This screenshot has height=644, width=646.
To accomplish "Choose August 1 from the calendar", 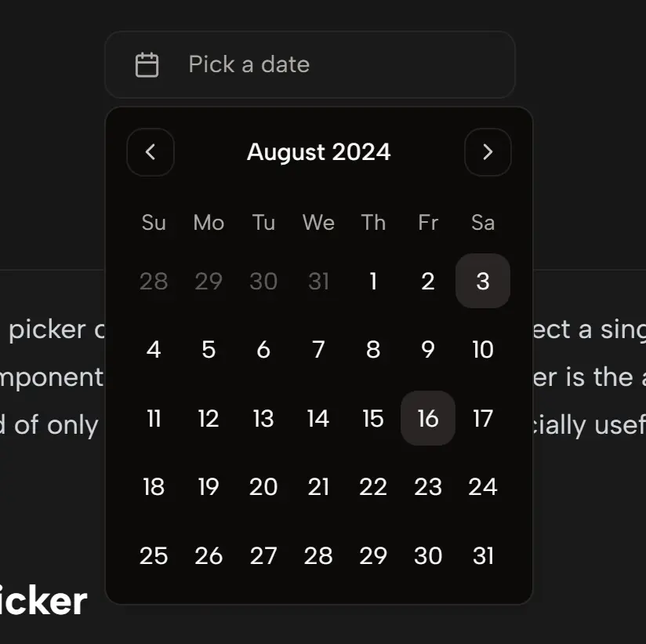I will pos(373,281).
